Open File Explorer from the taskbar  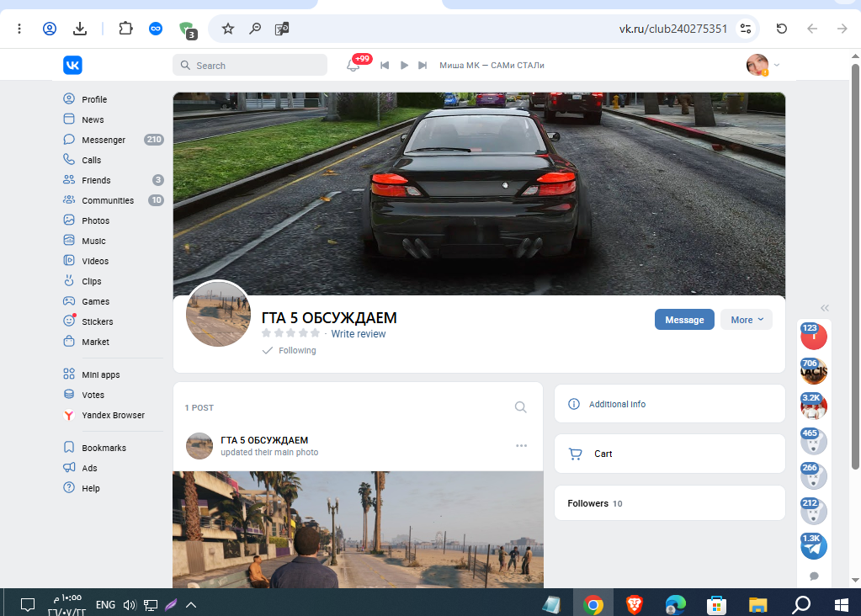pos(757,605)
